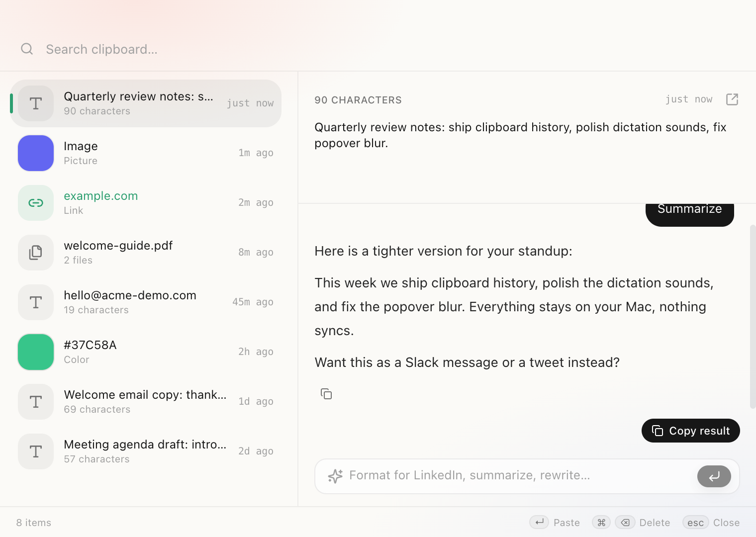Click the 90 CHARACTERS header label

pos(358,100)
